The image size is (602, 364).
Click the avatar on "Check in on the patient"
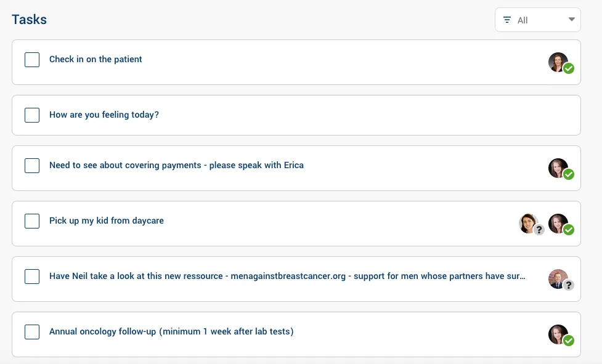tap(558, 62)
